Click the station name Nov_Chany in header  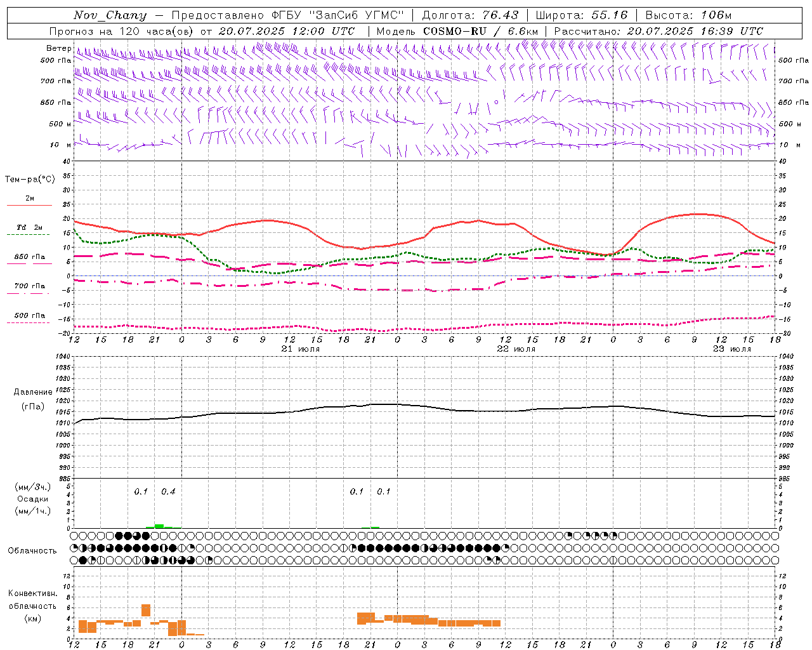(x=110, y=15)
